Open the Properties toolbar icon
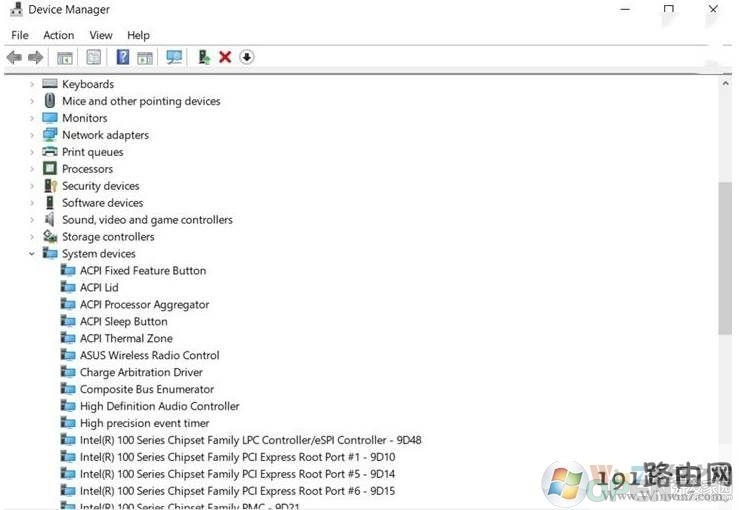 [93, 58]
